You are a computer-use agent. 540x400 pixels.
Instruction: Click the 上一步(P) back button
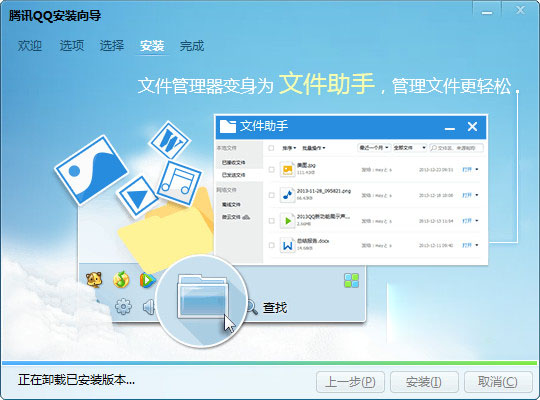[x=350, y=382]
